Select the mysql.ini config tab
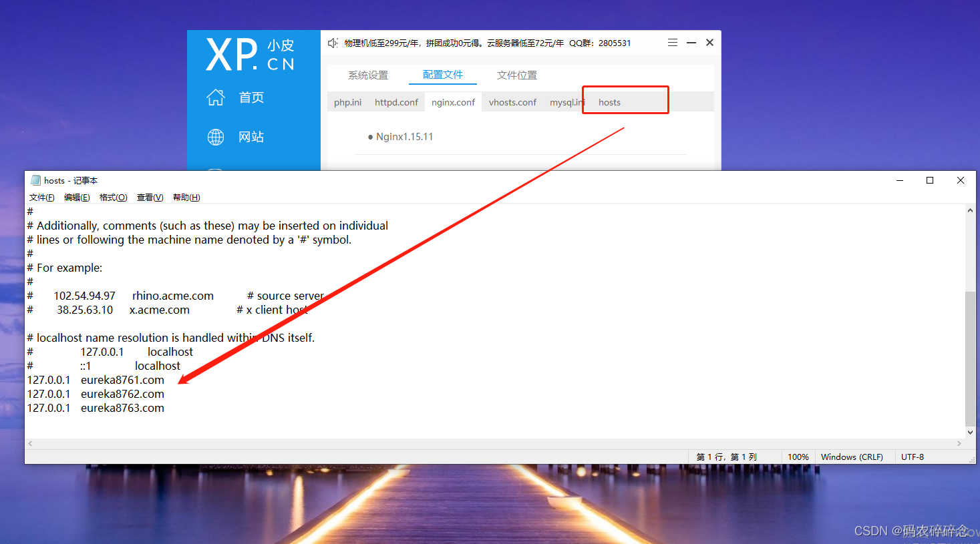The height and width of the screenshot is (544, 980). [567, 102]
